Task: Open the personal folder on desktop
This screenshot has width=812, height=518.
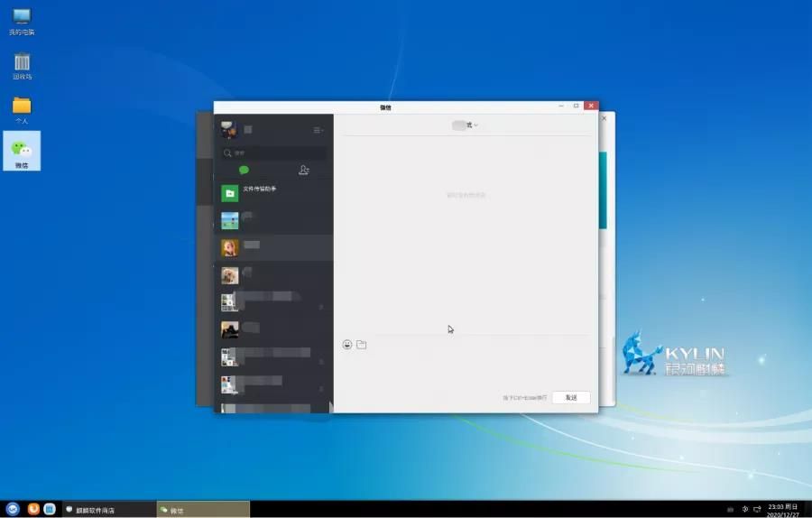Action: [22, 108]
